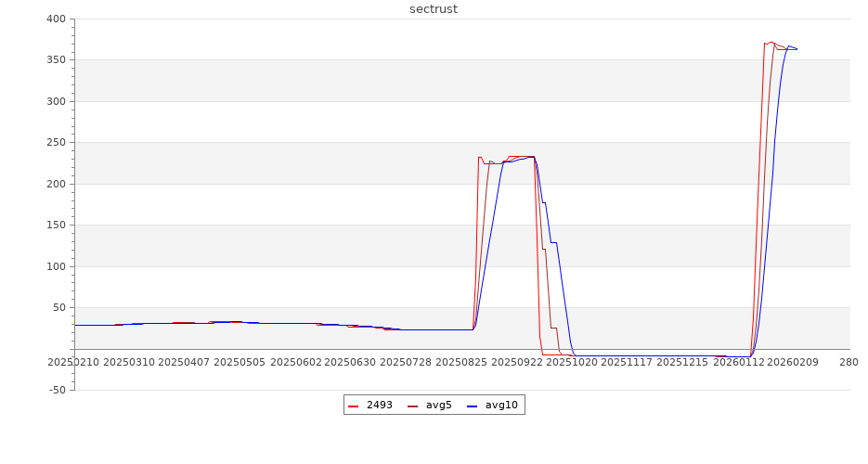Click the 250 y-axis value label
The image size is (868, 464).
pos(55,143)
